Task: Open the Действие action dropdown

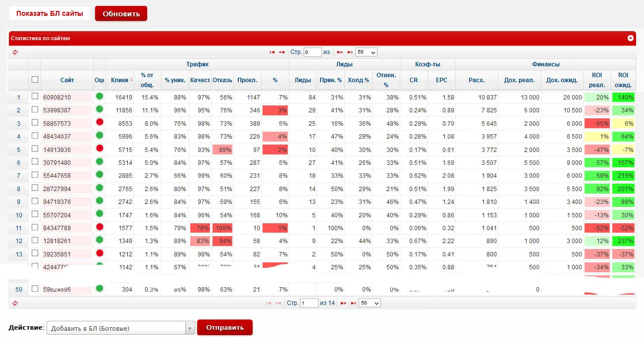Action: tap(121, 328)
